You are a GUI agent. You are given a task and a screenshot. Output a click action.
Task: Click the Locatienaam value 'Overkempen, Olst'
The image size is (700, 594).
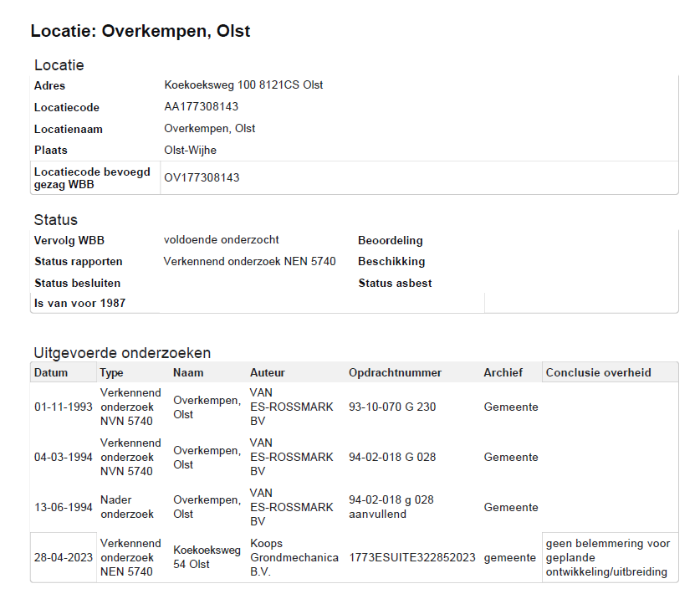point(209,129)
